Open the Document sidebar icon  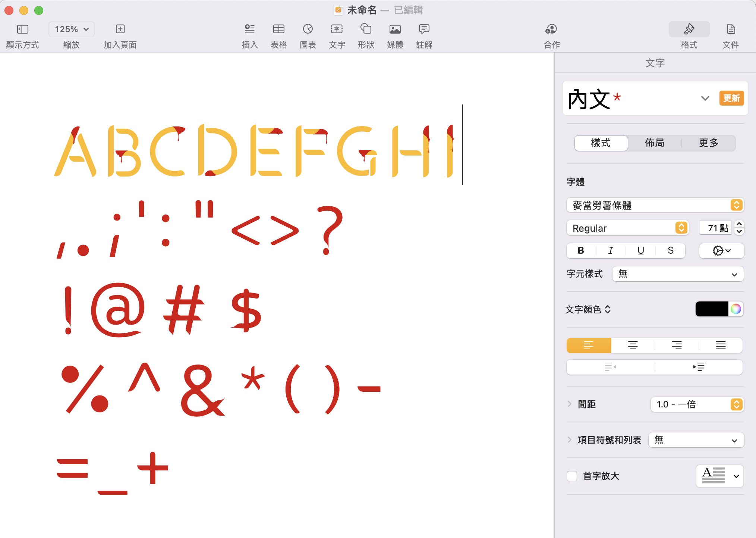pyautogui.click(x=730, y=29)
